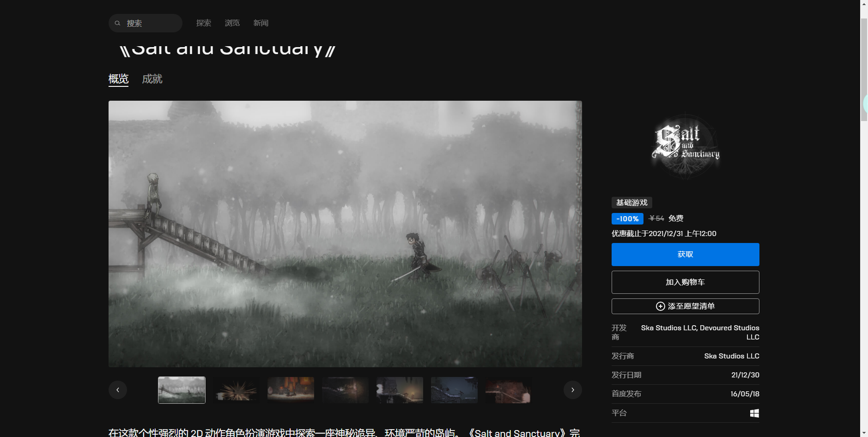Select the 概览 tab

(x=118, y=79)
